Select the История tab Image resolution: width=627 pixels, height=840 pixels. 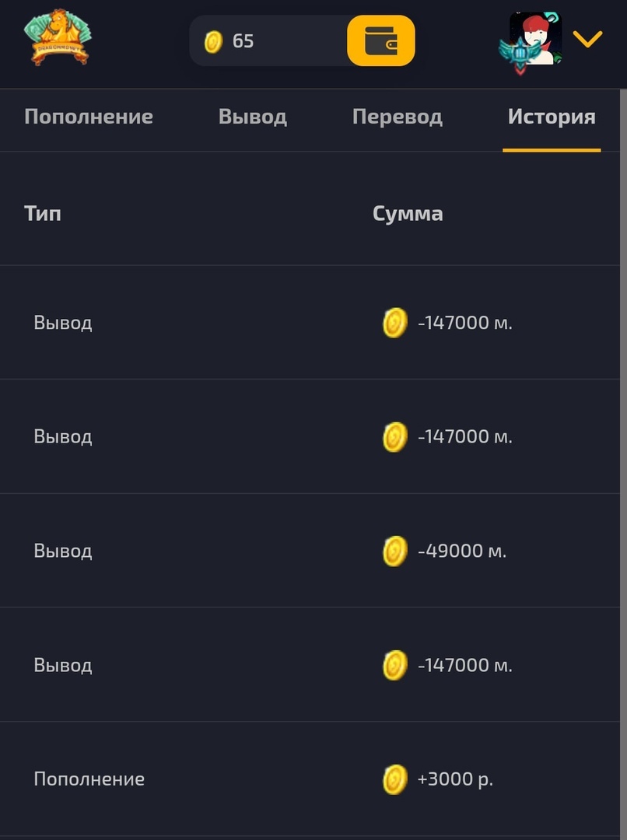[x=552, y=117]
